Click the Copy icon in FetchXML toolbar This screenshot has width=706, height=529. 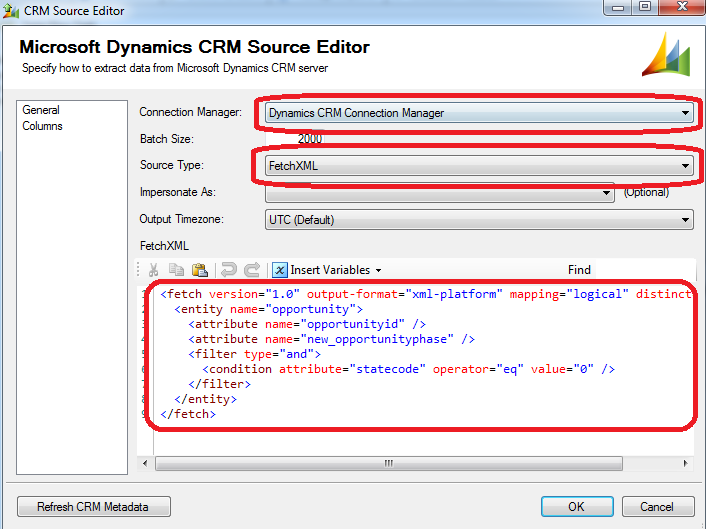[x=176, y=270]
